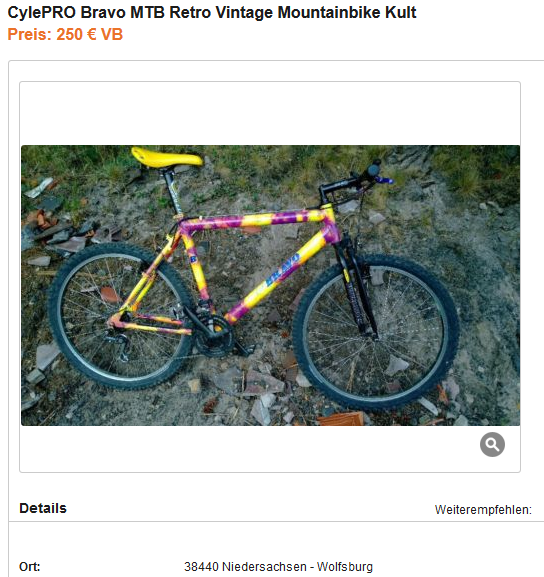This screenshot has height=577, width=544.
Task: Click the front wheel of the bike
Action: [376, 332]
